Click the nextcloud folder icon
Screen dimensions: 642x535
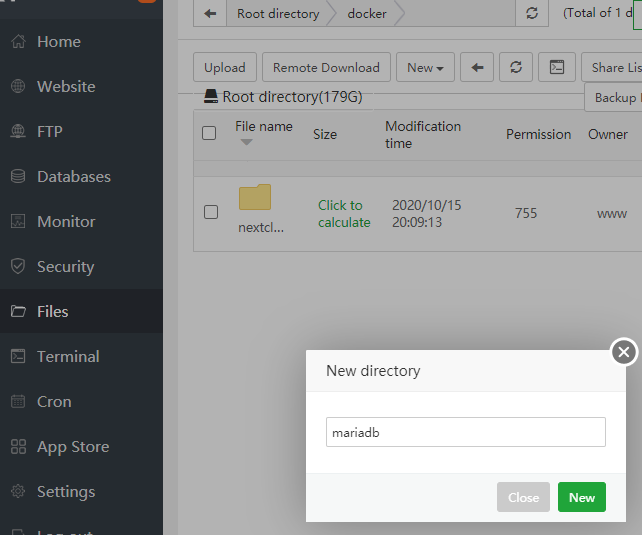[x=255, y=198]
